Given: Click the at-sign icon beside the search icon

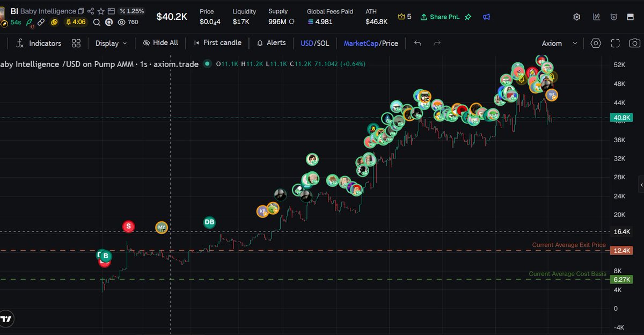Looking at the screenshot, I should click(109, 23).
